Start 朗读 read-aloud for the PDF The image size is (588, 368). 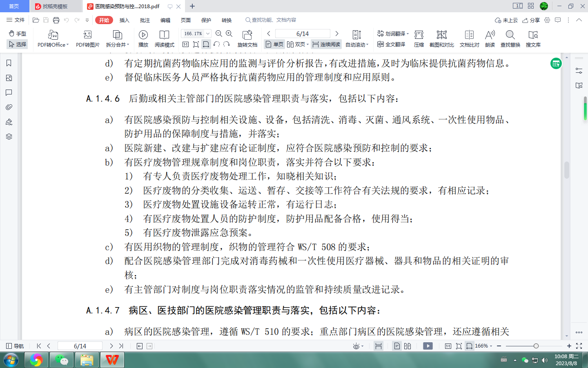pos(490,38)
